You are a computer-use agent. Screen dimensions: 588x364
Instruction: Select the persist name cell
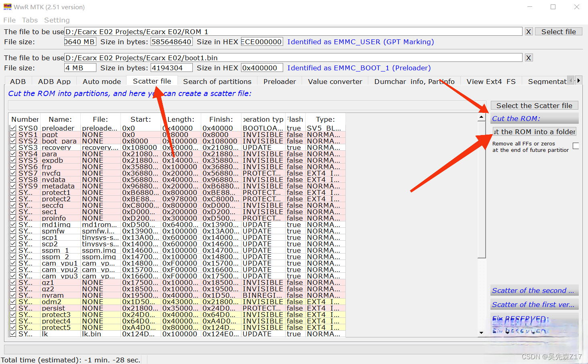point(60,308)
